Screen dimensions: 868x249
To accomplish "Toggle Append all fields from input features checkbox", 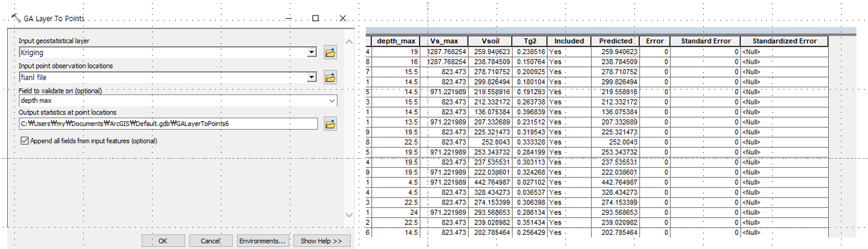I will click(x=24, y=141).
